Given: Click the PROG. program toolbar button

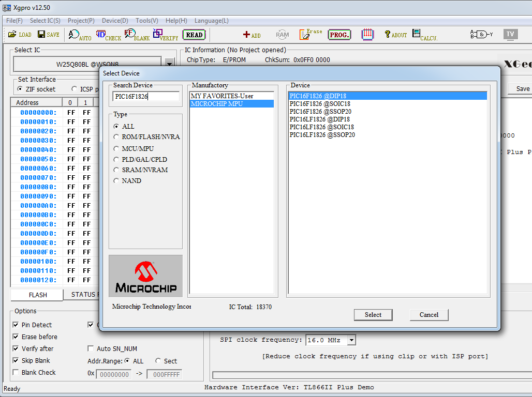Looking at the screenshot, I should point(339,35).
